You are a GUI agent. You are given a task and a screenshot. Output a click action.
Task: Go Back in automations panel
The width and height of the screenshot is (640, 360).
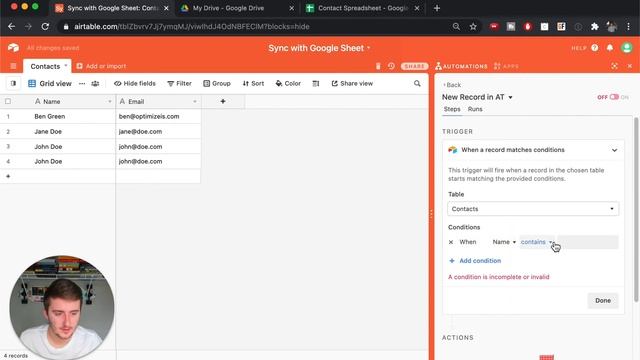click(x=452, y=85)
